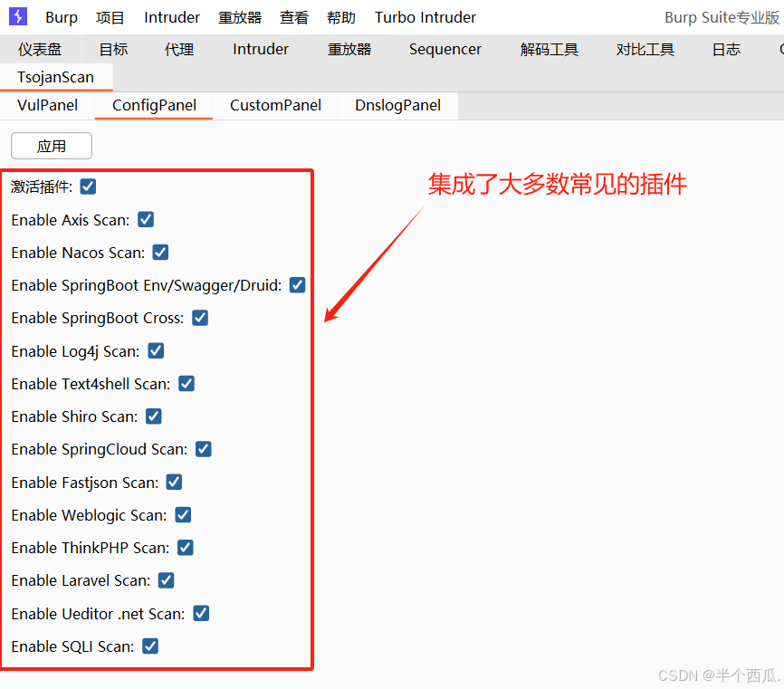Switch to the Intruder tool tab
Image resolution: width=784 pixels, height=689 pixels.
click(261, 49)
